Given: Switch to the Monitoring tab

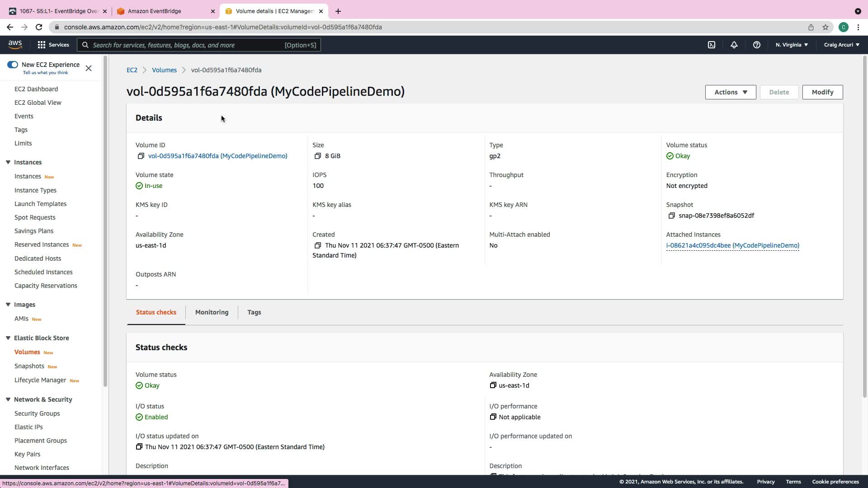Looking at the screenshot, I should coord(212,312).
